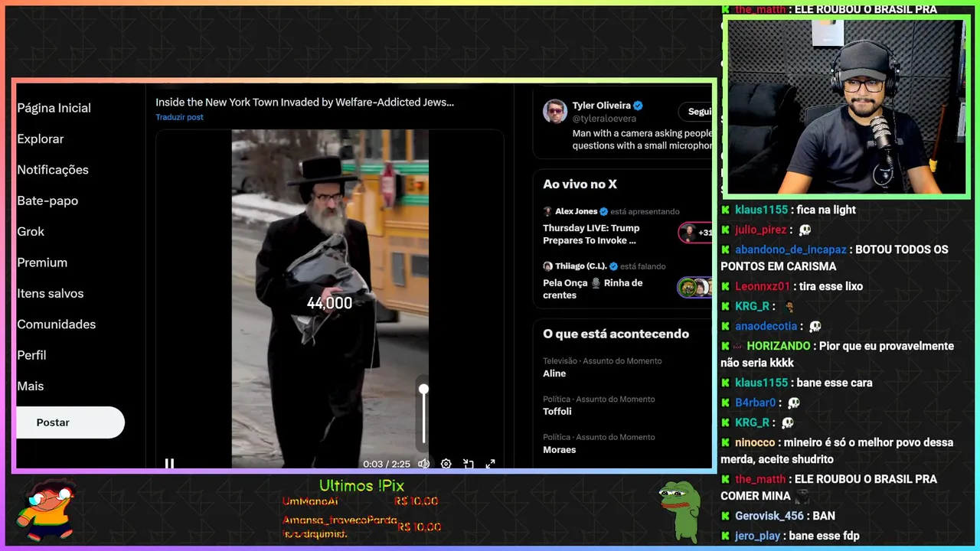
Task: Click chat username ninocco
Action: click(755, 442)
